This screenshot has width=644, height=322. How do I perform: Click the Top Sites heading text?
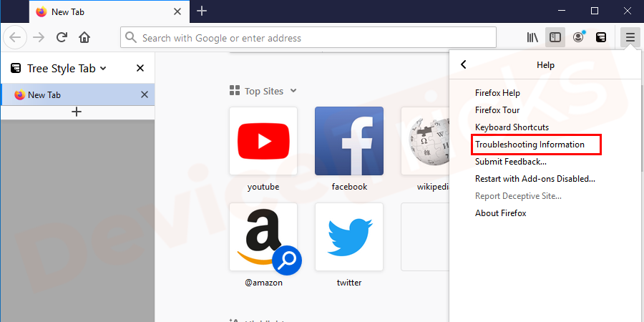(264, 91)
